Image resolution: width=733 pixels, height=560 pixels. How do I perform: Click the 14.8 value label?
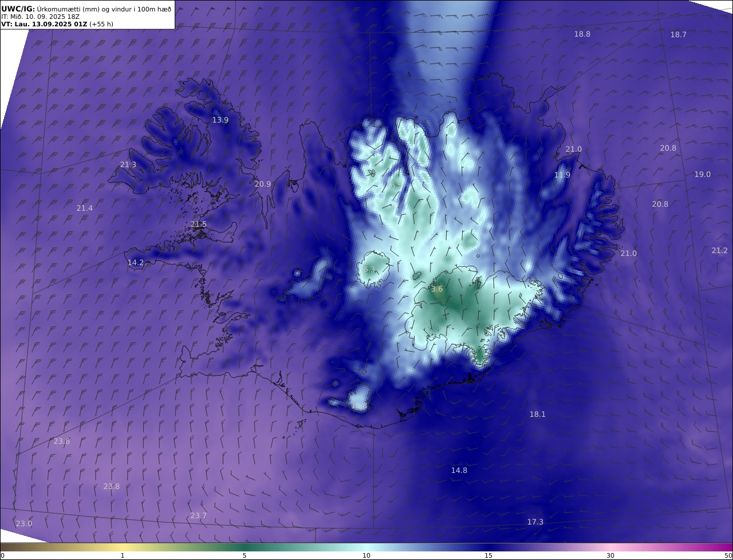pos(459,470)
